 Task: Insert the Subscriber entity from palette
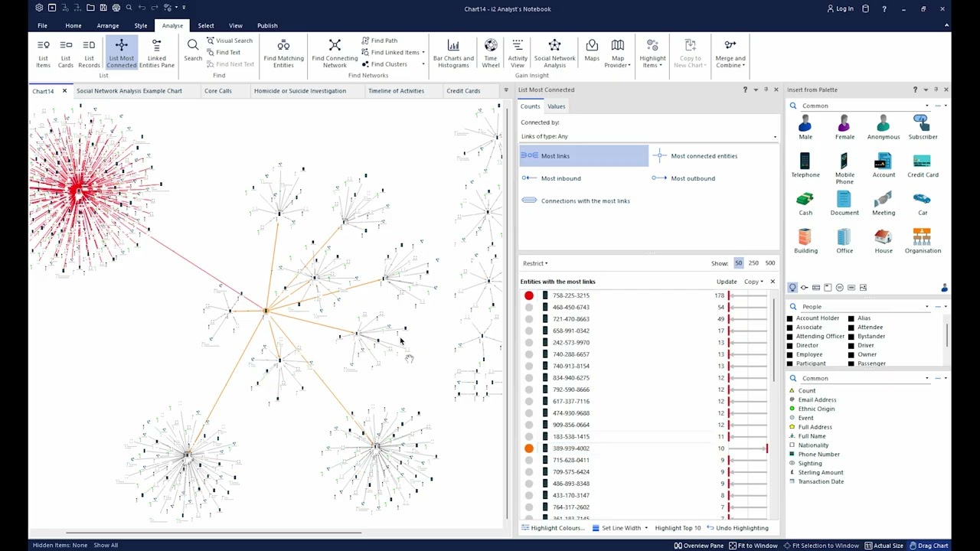[x=923, y=127]
